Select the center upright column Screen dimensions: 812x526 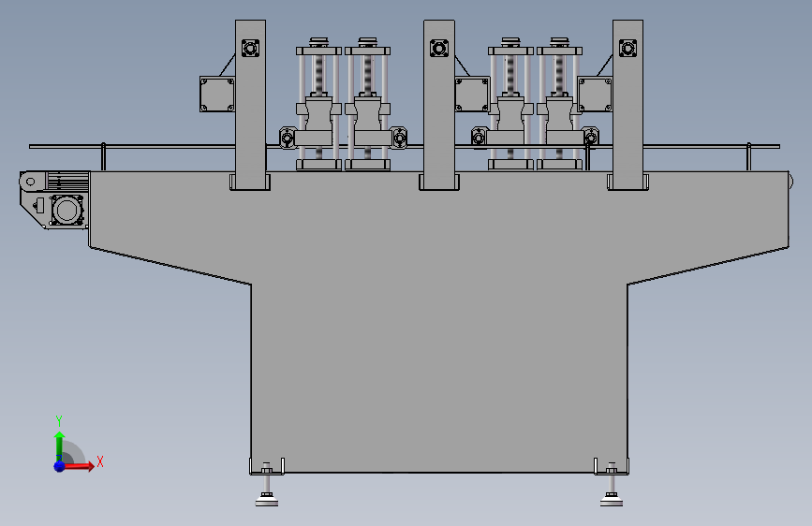[x=439, y=104]
